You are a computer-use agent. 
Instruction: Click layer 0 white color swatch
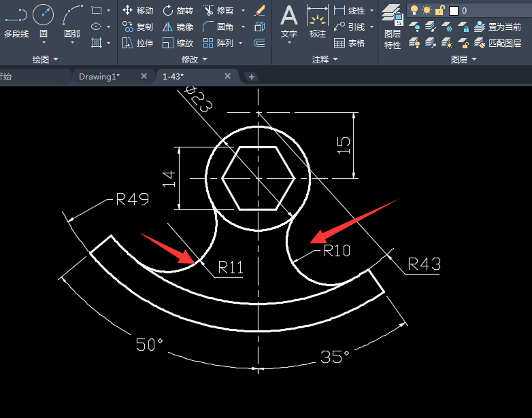point(454,11)
